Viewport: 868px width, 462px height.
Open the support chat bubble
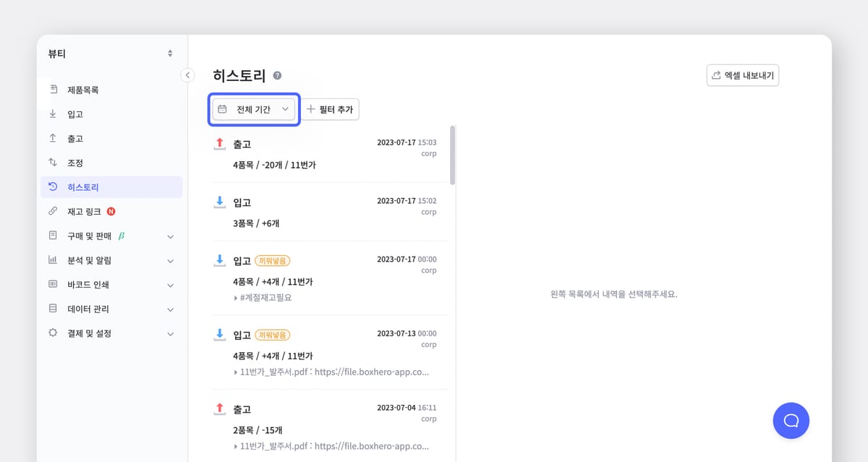pos(791,420)
